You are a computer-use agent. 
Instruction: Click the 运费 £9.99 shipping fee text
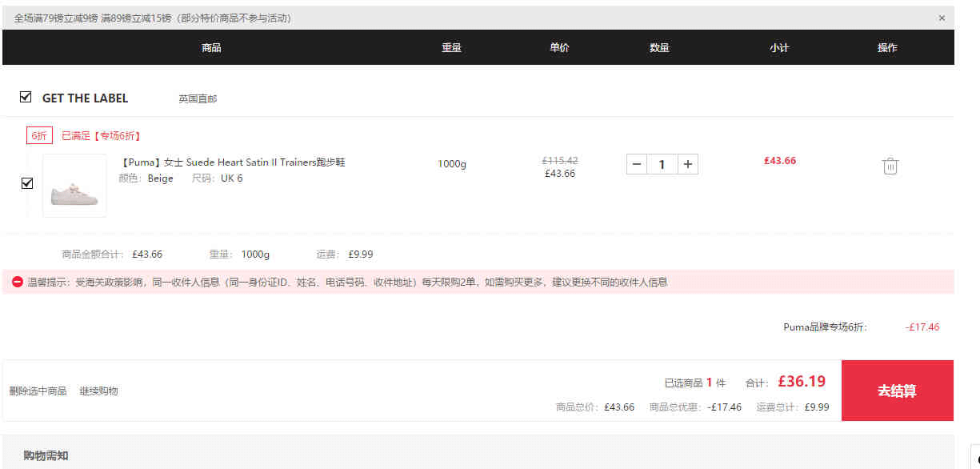pyautogui.click(x=345, y=255)
